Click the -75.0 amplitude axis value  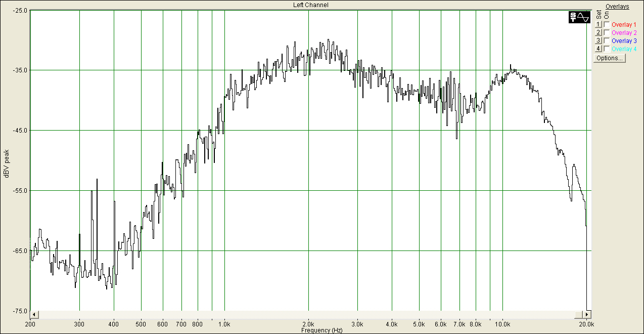(x=21, y=311)
